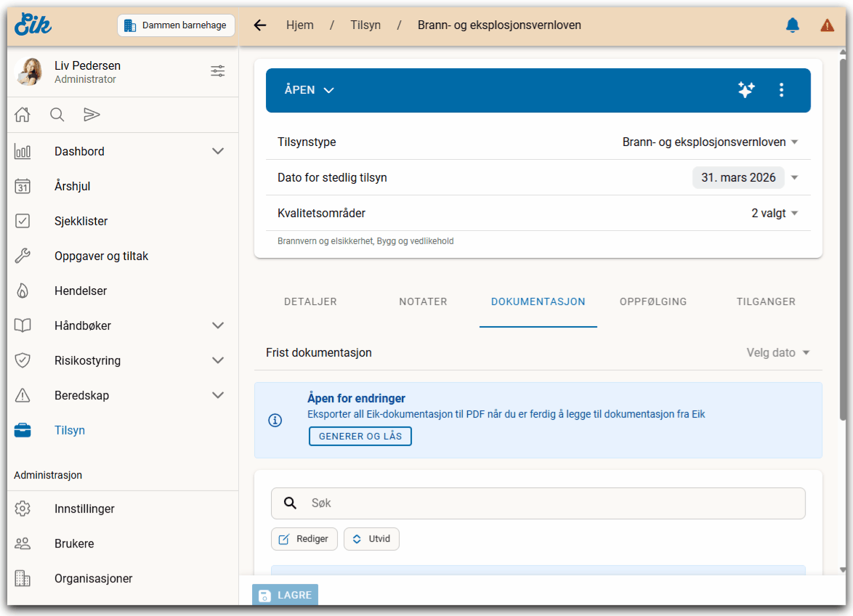The width and height of the screenshot is (853, 616).
Task: Click the paper plane send icon
Action: point(92,115)
